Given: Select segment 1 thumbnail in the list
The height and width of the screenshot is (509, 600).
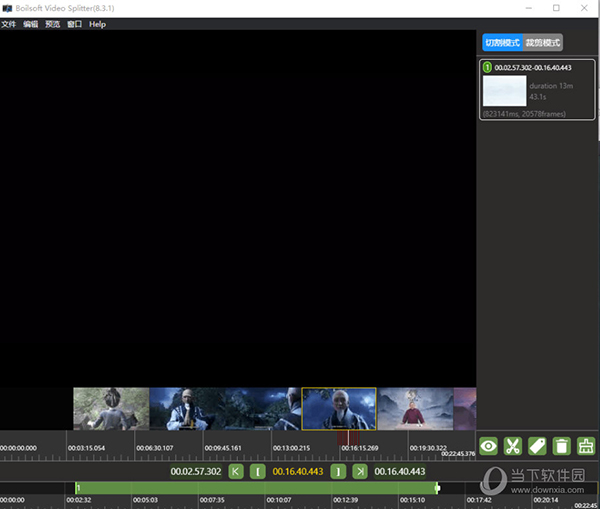Looking at the screenshot, I should coord(504,91).
